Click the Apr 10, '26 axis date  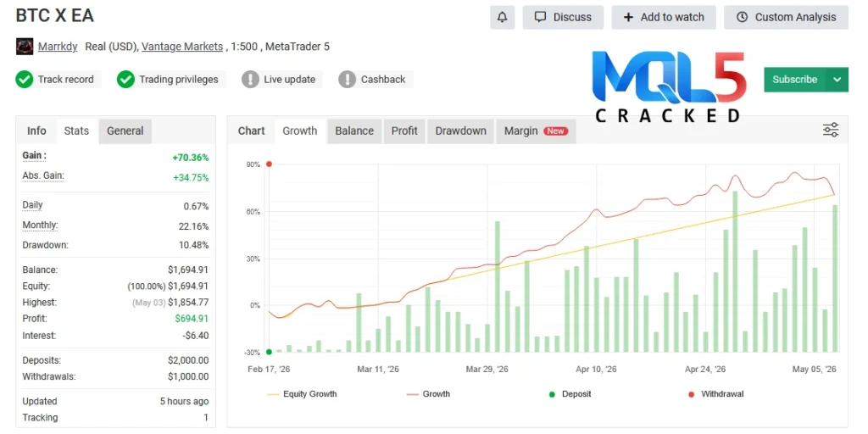click(595, 370)
